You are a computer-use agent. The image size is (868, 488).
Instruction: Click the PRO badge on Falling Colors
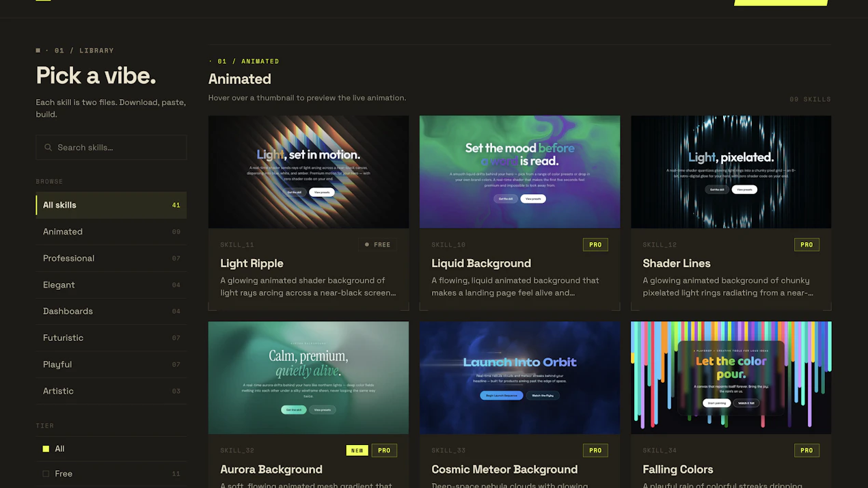click(806, 450)
